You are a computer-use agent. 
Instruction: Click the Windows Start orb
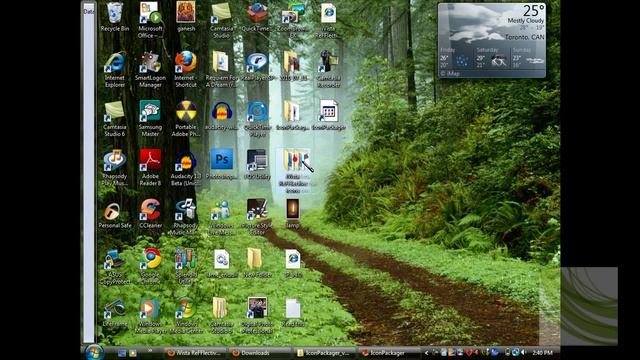(94, 352)
